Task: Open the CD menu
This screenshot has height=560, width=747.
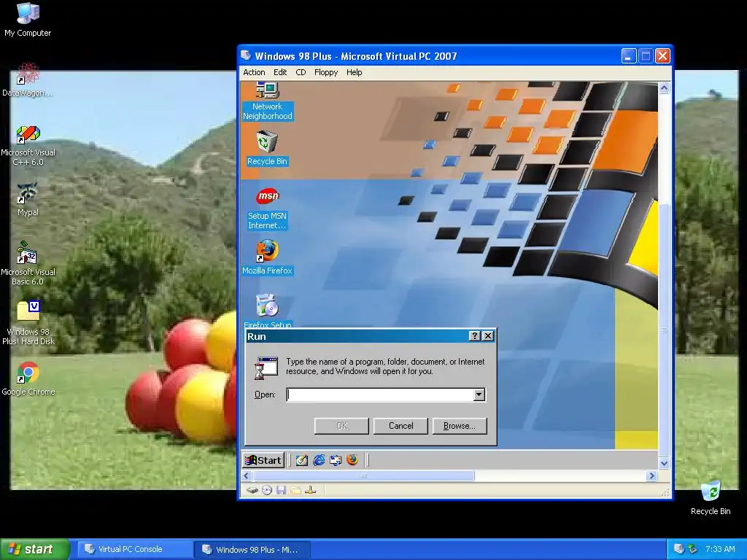Action: pos(301,72)
